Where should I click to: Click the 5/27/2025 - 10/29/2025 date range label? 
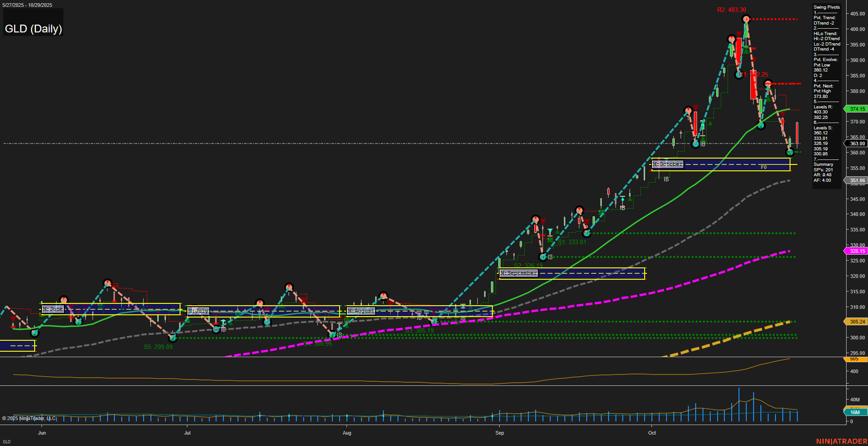26,5
